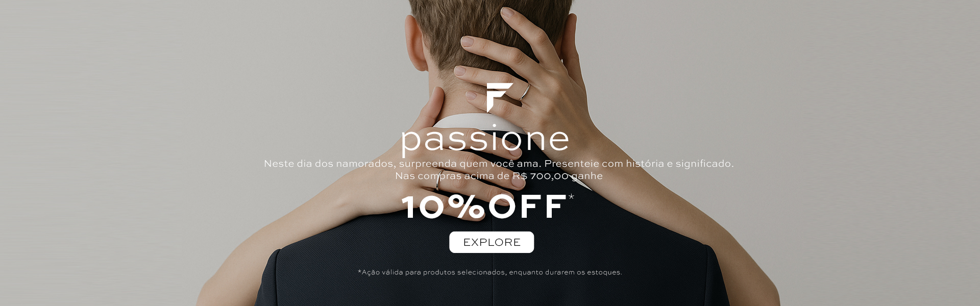Click the EXPLORE button
Viewport: 980px width, 306px height.
click(492, 242)
